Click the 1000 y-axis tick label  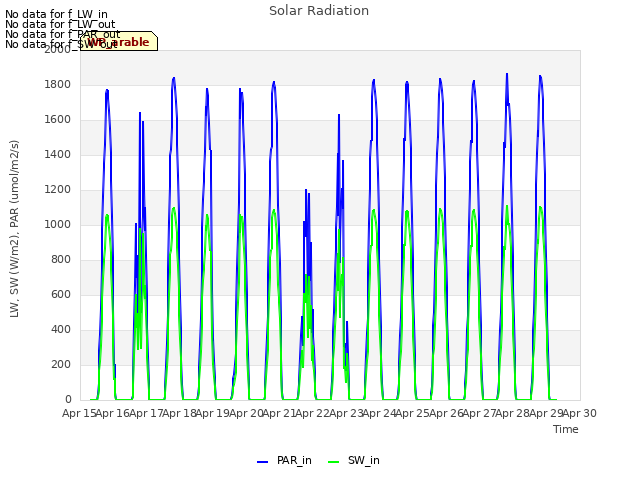coord(58,224)
